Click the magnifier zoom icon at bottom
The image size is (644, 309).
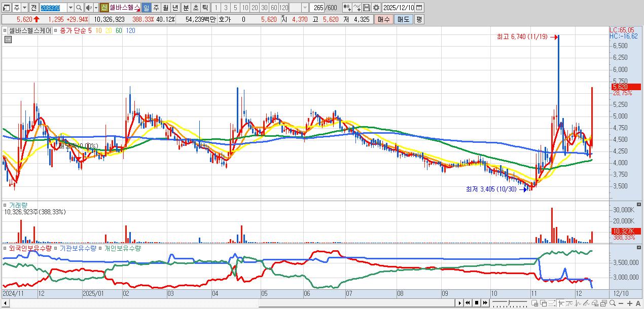click(x=613, y=303)
